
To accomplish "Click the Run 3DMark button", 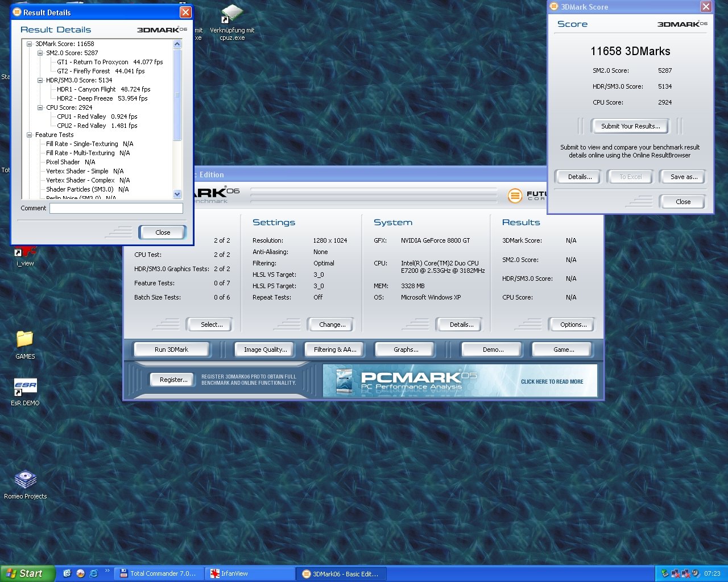I will coord(171,350).
